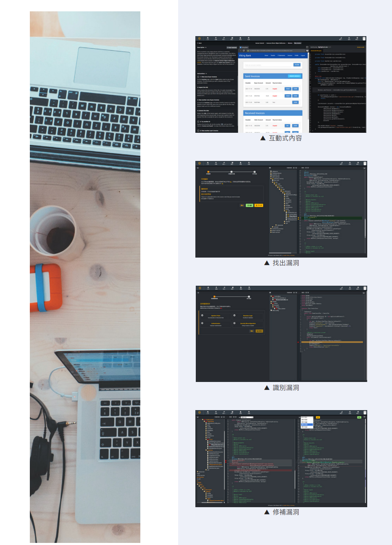Image resolution: width=392 pixels, height=545 pixels.
Task: Open the Invoices tab in Viking Bank navbar
Action: 289,55
